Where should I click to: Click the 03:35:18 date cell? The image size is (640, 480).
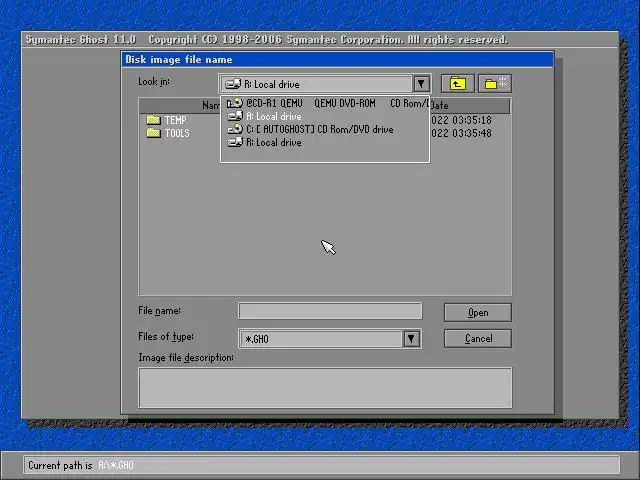[x=461, y=120]
